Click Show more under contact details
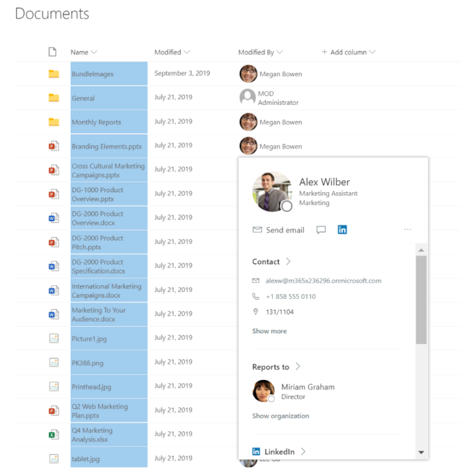This screenshot has height=473, width=476. [x=269, y=331]
